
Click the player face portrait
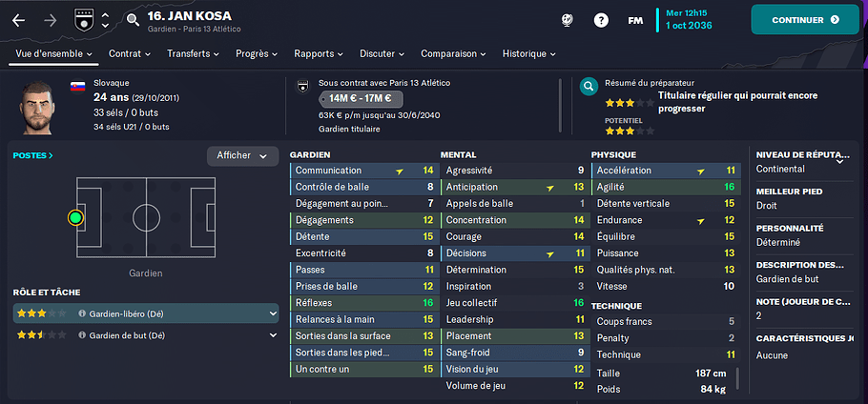[x=38, y=109]
